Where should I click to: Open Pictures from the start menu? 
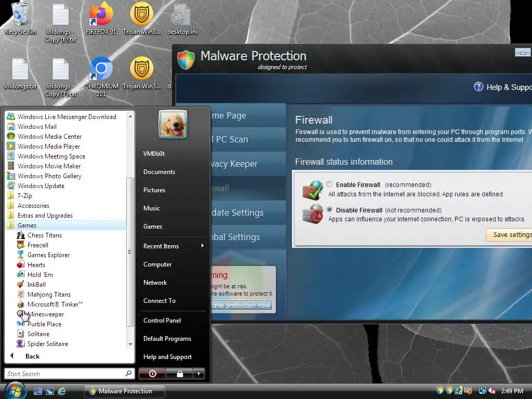tap(154, 190)
